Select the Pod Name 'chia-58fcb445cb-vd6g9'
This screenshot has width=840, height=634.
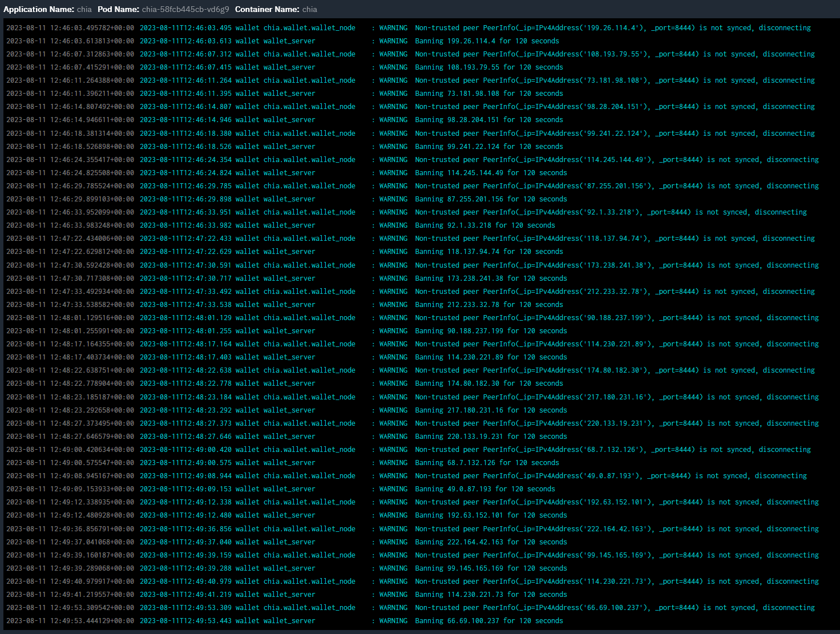point(185,9)
